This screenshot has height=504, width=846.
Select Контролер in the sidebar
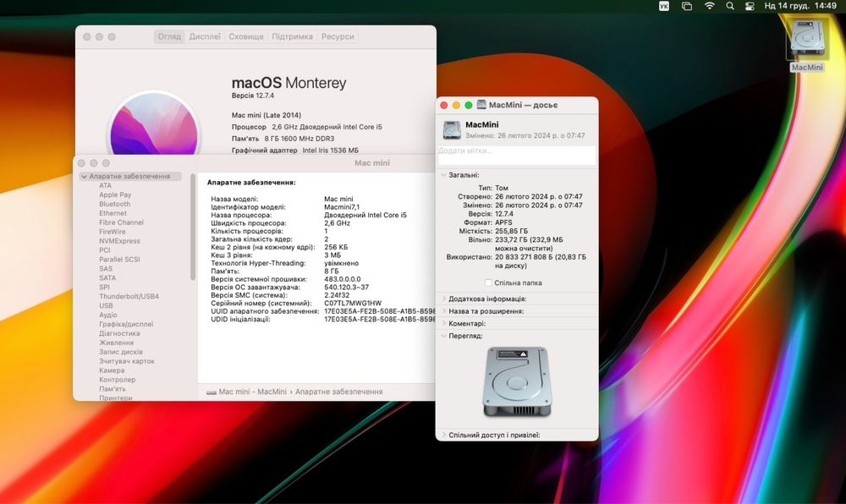point(117,380)
